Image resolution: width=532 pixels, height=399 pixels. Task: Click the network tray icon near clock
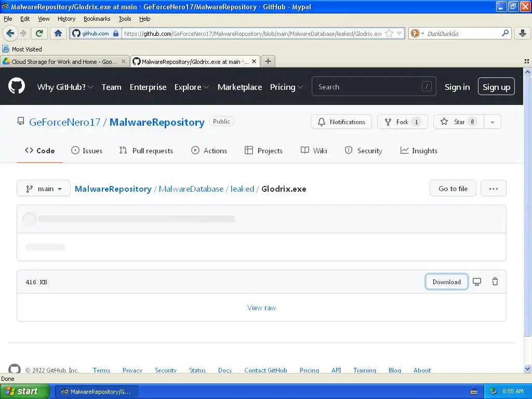tap(494, 391)
